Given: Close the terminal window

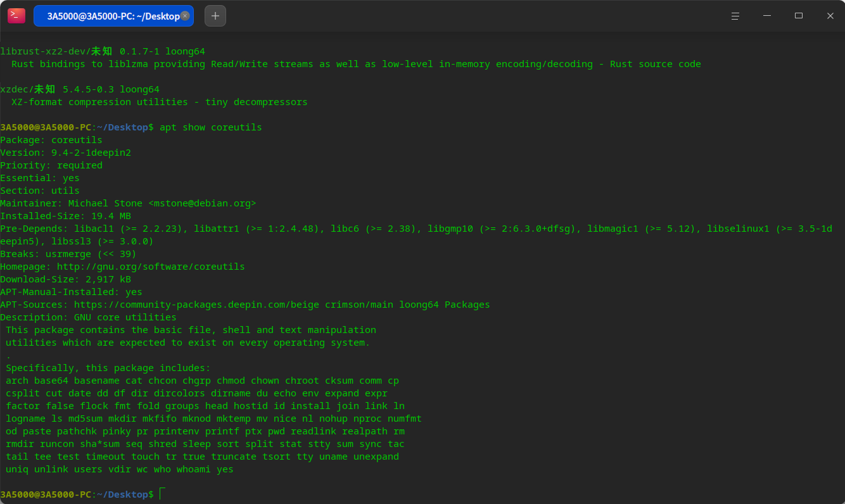Looking at the screenshot, I should [830, 16].
